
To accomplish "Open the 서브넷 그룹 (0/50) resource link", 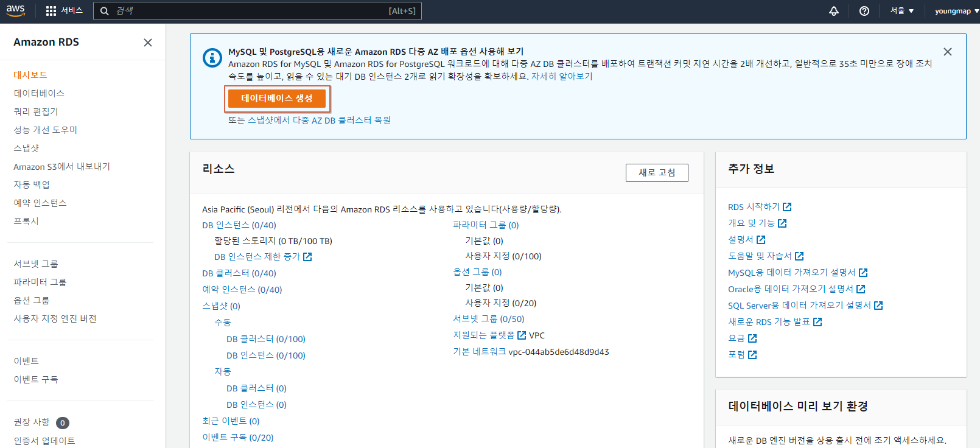I will 489,319.
